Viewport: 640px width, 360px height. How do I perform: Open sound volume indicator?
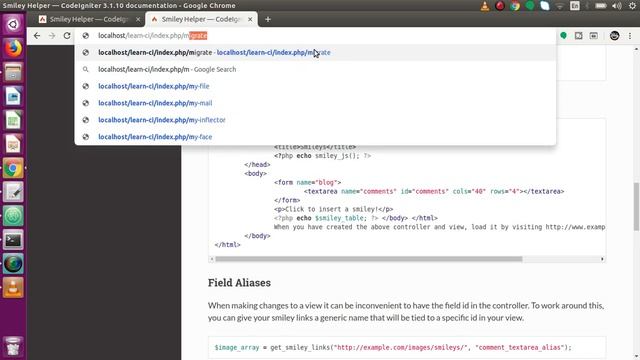coord(617,6)
